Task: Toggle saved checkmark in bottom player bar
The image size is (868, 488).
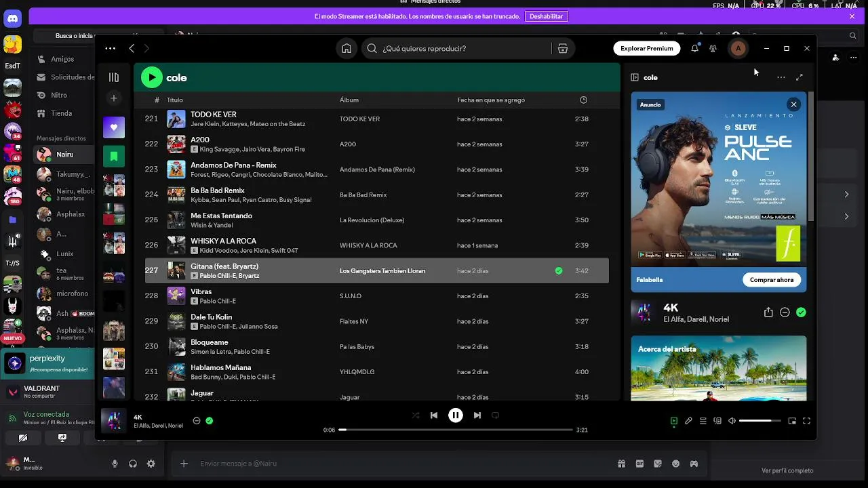Action: pos(210,420)
